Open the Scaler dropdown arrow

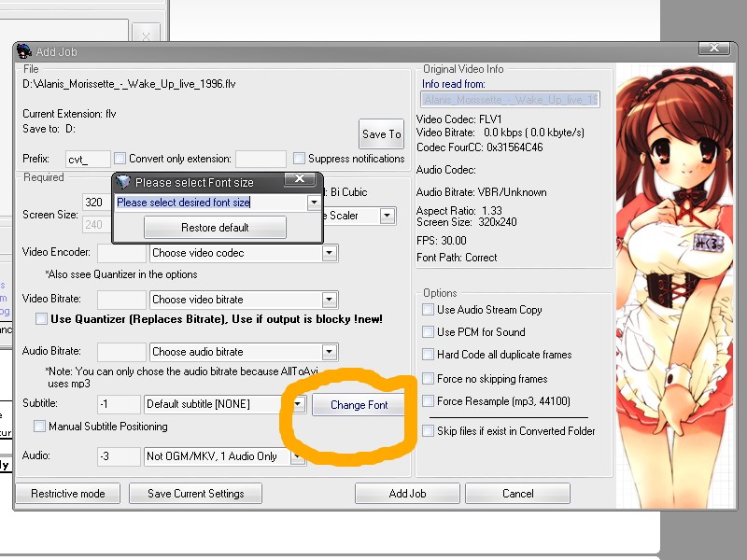pos(388,216)
